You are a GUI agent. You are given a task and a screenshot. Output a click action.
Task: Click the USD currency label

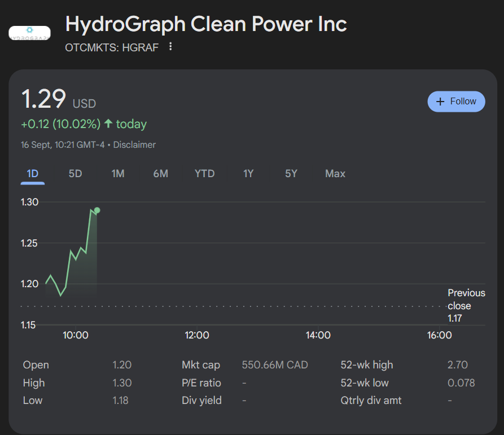click(84, 104)
